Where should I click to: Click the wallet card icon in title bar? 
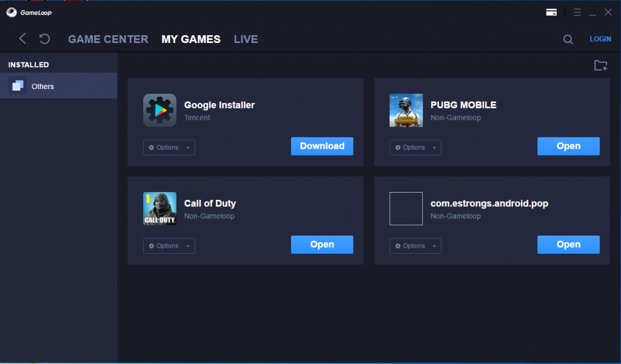pos(551,12)
